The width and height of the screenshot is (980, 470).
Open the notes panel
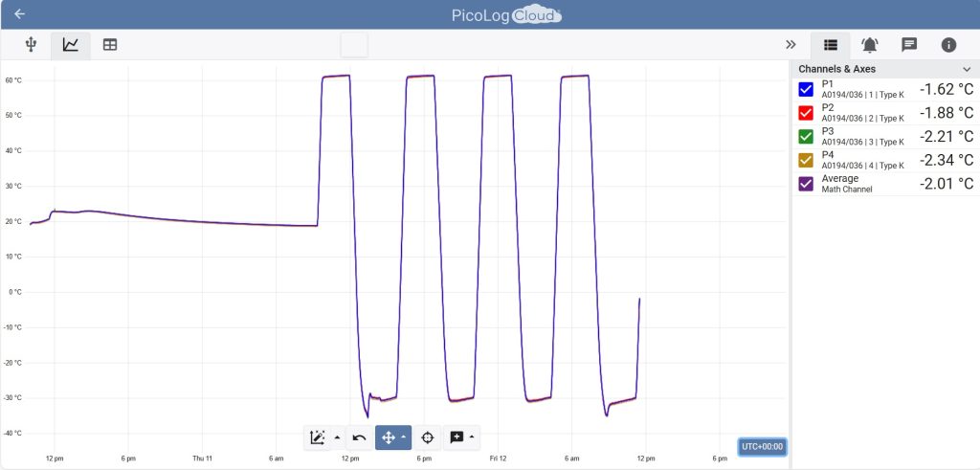[909, 45]
